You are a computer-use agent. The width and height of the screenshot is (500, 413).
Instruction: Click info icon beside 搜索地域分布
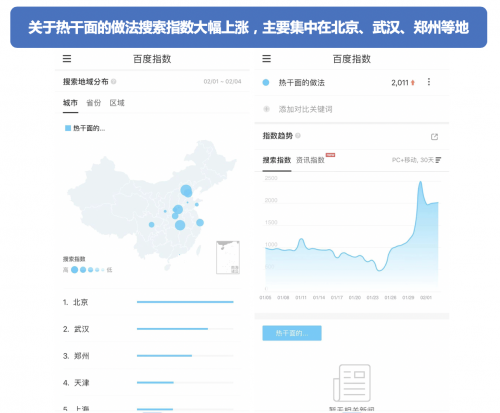(114, 81)
